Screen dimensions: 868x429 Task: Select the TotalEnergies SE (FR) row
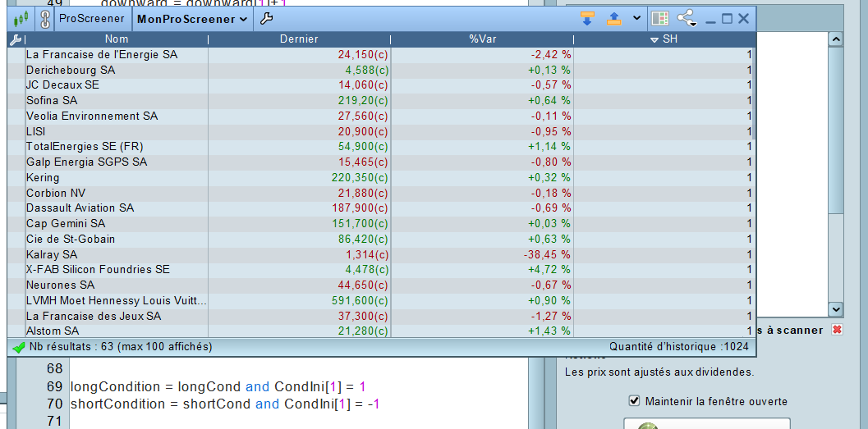tap(379, 147)
